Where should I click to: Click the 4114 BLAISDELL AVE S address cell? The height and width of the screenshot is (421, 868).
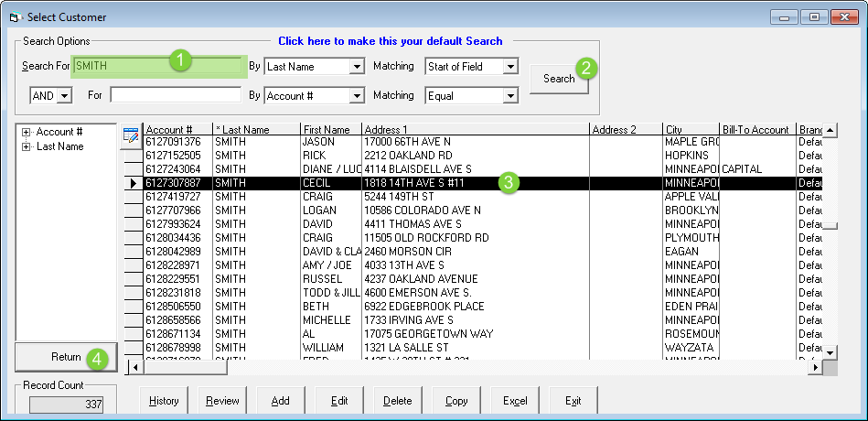pyautogui.click(x=476, y=169)
